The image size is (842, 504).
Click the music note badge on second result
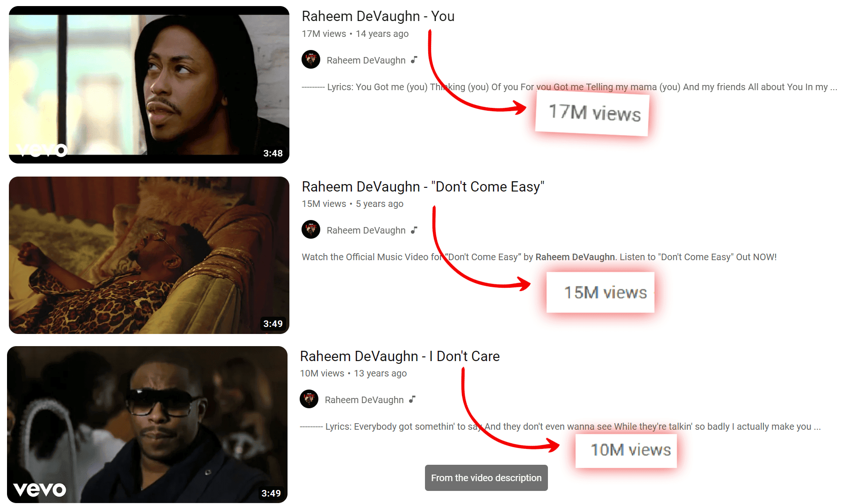coord(414,230)
